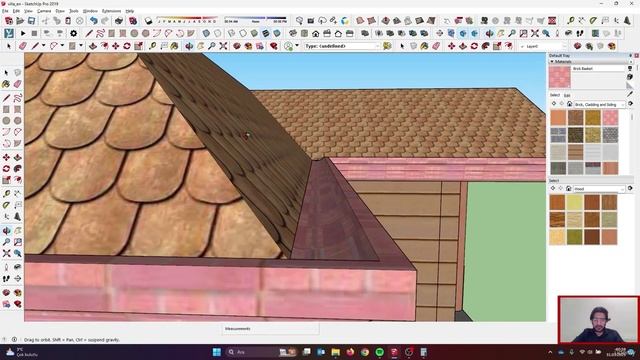Click the Walk footprints icon in left toolbar
Image resolution: width=640 pixels, height=360 pixels.
(6, 278)
